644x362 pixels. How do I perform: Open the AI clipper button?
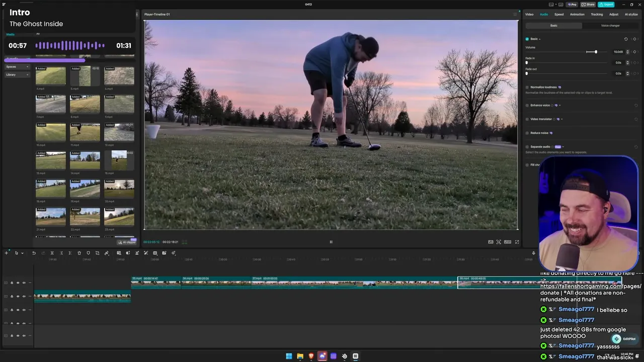tap(127, 242)
